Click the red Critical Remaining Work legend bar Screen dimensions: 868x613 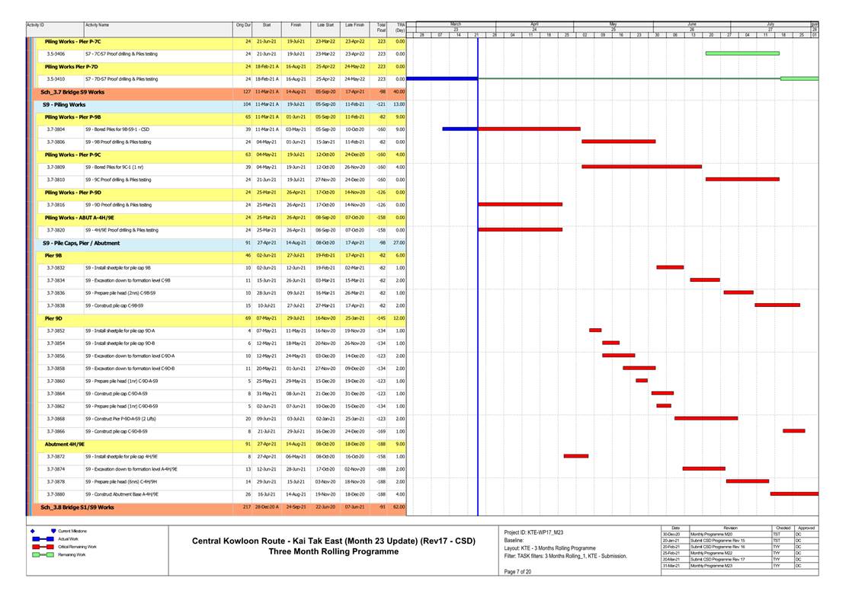[x=40, y=547]
